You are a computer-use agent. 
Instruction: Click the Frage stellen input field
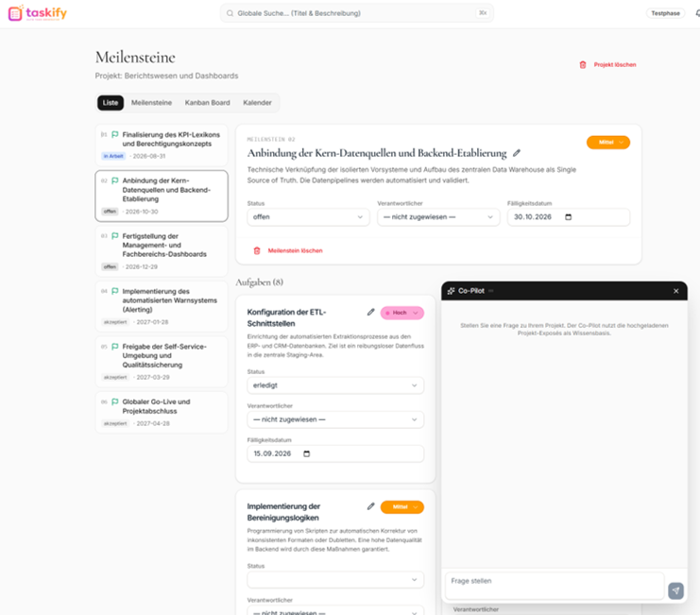tap(555, 586)
